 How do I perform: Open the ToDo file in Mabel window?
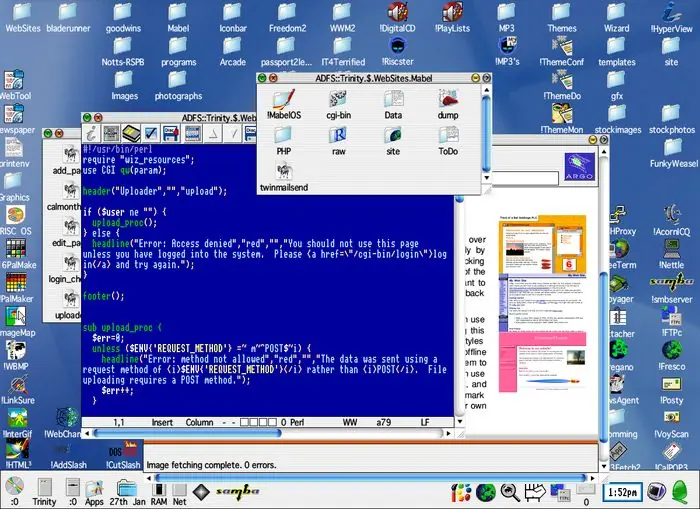[x=448, y=141]
